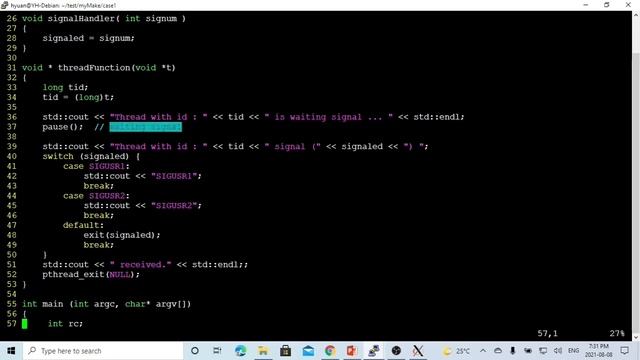
Task: Click the taskbar search box
Action: (102, 351)
